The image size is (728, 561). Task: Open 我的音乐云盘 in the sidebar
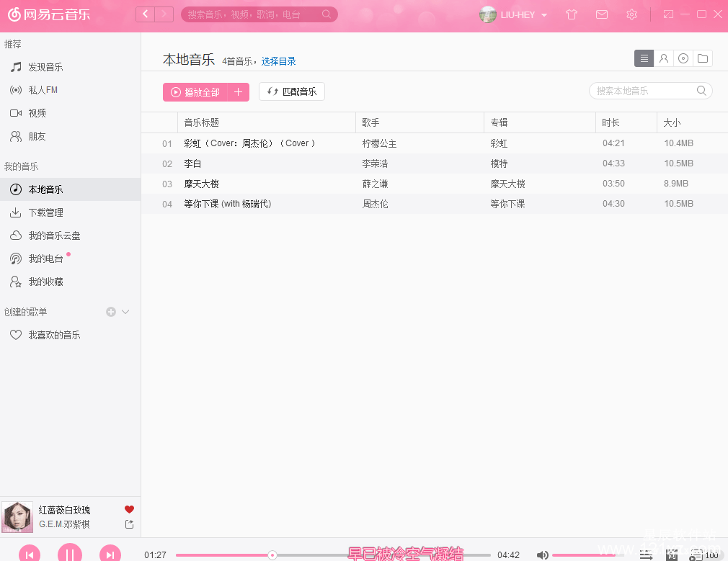[70, 235]
